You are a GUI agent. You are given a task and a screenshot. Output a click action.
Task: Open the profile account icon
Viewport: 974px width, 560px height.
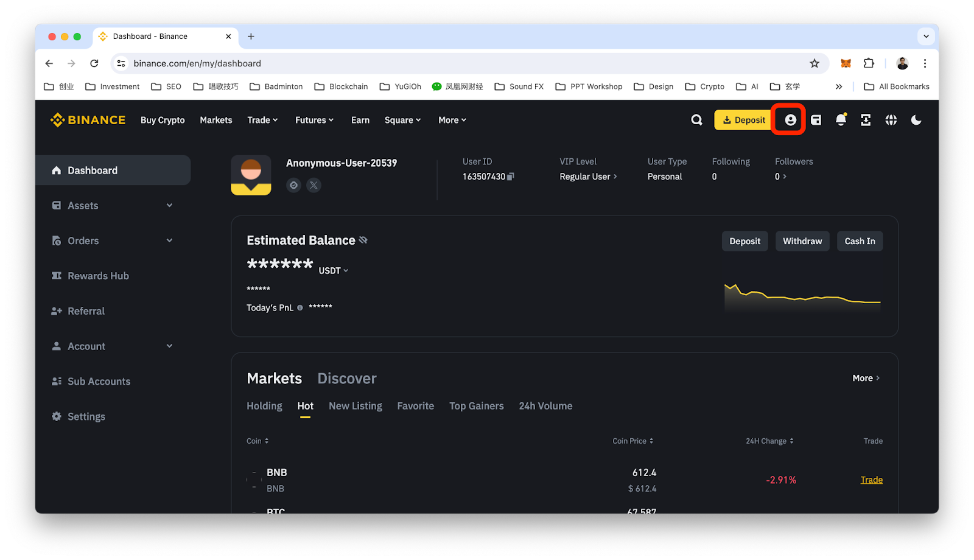click(x=790, y=120)
